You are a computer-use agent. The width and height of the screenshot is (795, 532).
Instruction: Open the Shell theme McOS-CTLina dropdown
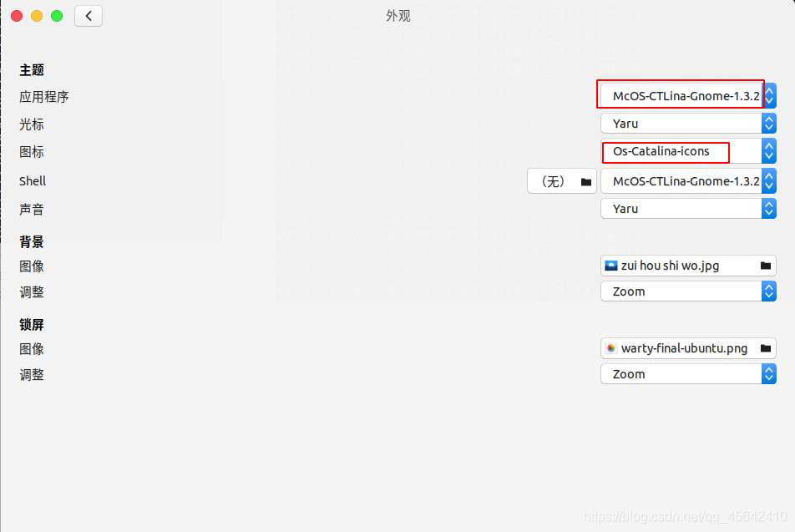pos(688,181)
